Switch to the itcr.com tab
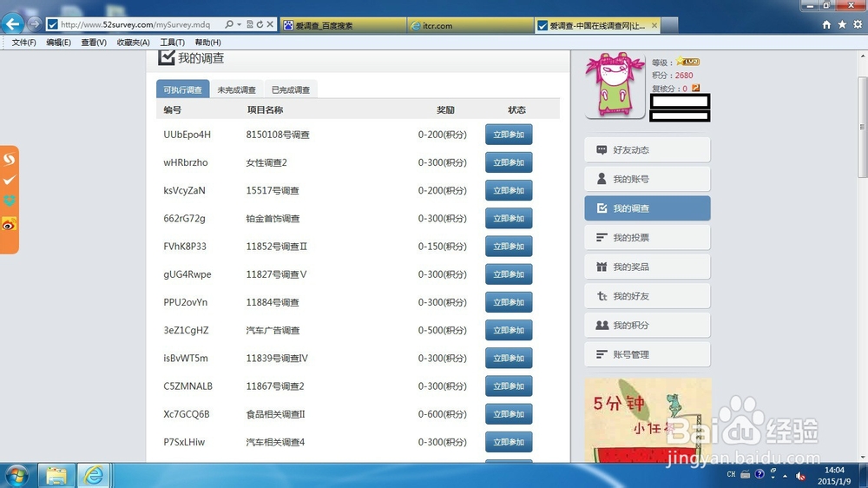868x488 pixels. 470,25
